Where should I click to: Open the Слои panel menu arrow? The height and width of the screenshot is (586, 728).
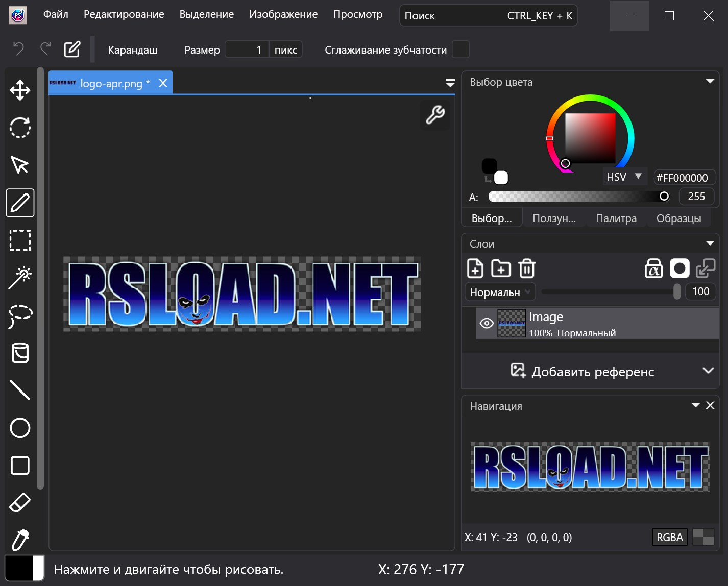[x=710, y=243]
